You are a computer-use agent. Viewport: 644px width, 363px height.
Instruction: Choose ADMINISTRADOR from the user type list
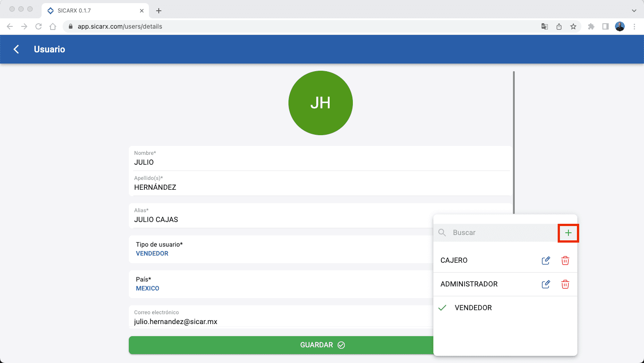(469, 284)
